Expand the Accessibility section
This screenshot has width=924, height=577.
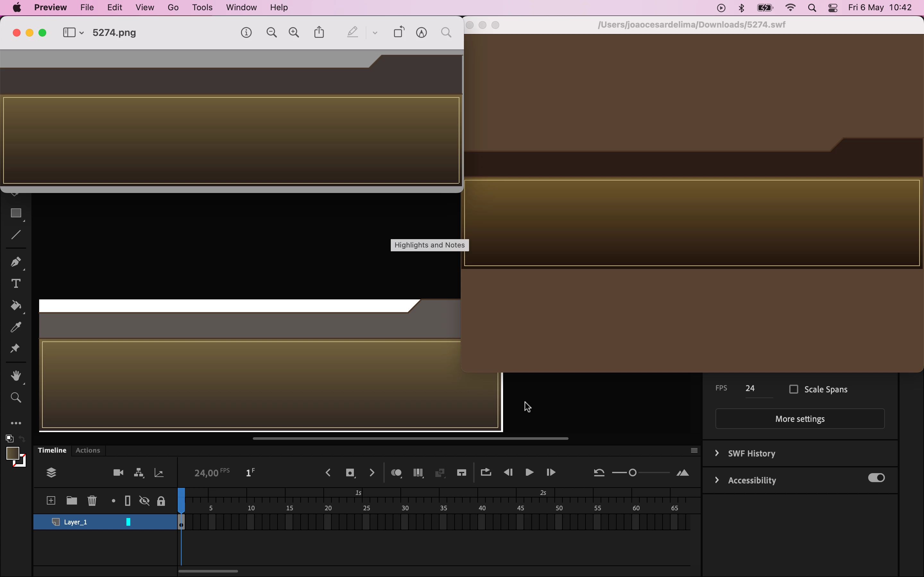[x=717, y=480]
